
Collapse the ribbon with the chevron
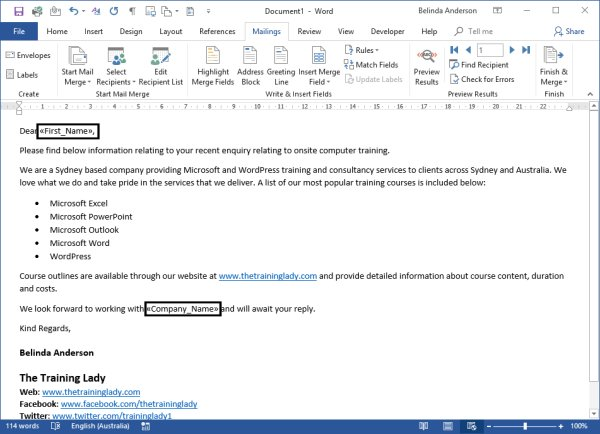pyautogui.click(x=590, y=94)
